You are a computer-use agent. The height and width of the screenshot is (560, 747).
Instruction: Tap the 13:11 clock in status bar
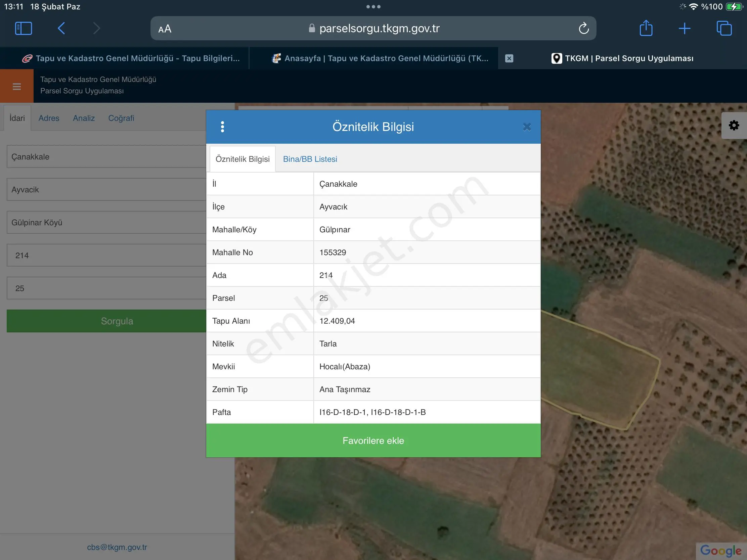[14, 7]
